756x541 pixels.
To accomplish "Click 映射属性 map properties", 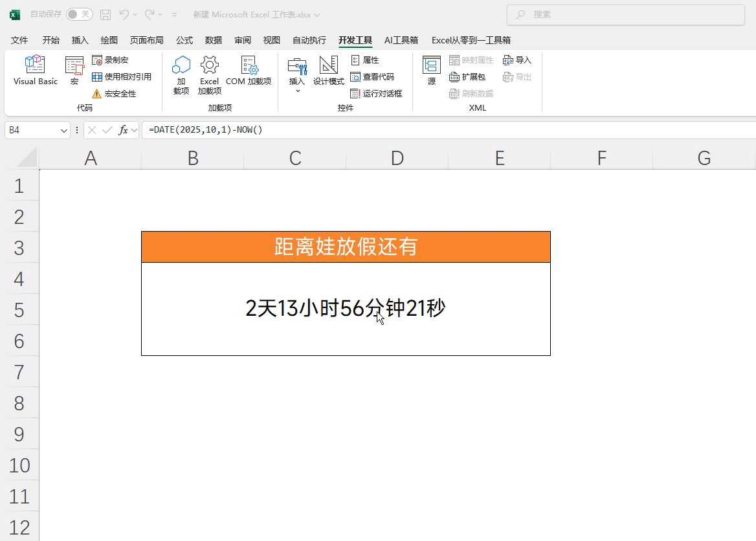I will pyautogui.click(x=471, y=60).
